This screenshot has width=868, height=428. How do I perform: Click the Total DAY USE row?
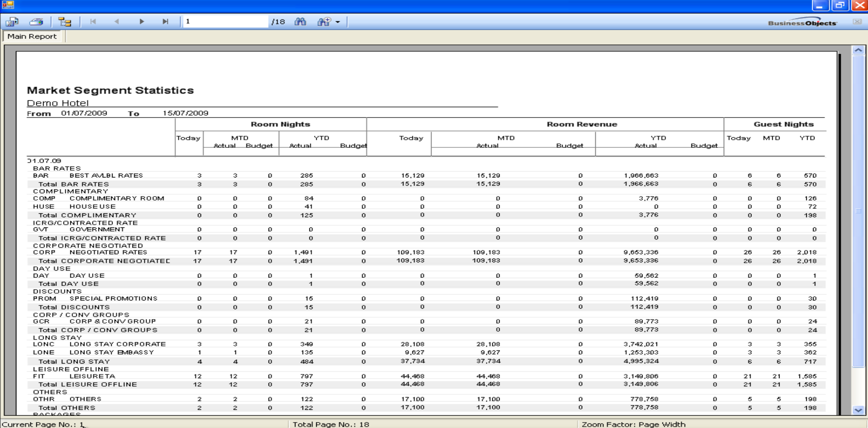427,284
